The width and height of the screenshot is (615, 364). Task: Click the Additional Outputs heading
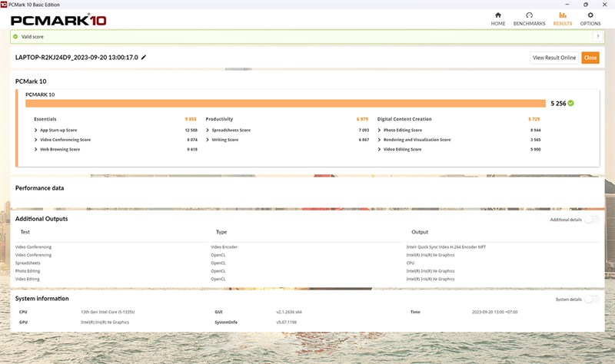click(42, 219)
